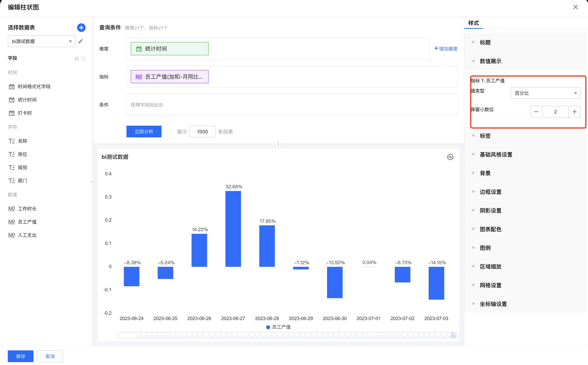Click the chart data zoom slider bar
The width and height of the screenshot is (588, 365).
(x=287, y=335)
